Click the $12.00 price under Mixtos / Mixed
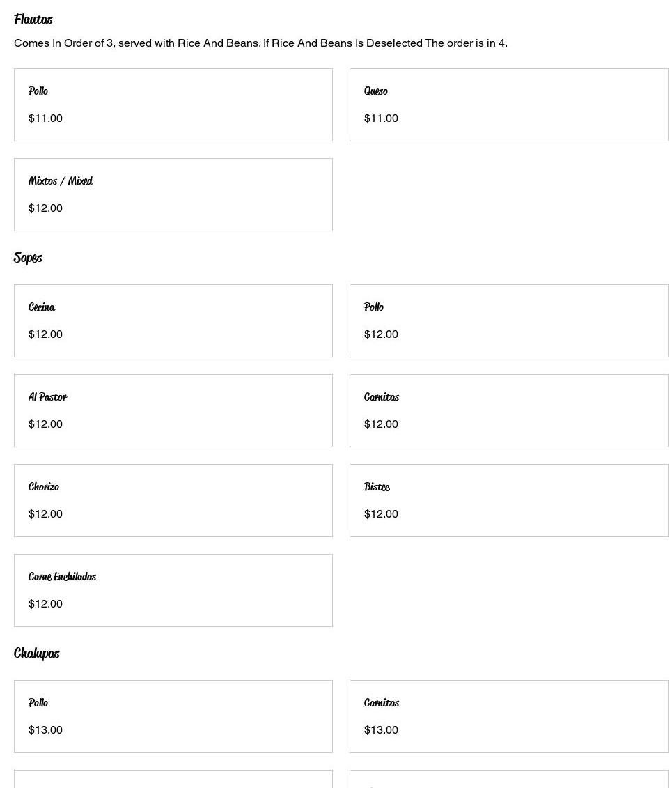This screenshot has width=672, height=788. [45, 208]
